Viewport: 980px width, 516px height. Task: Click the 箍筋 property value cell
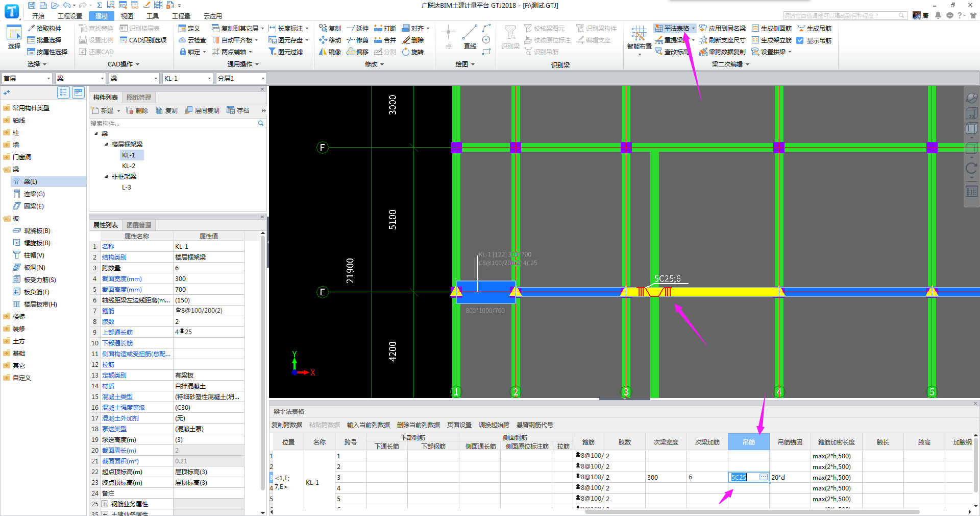pos(208,311)
